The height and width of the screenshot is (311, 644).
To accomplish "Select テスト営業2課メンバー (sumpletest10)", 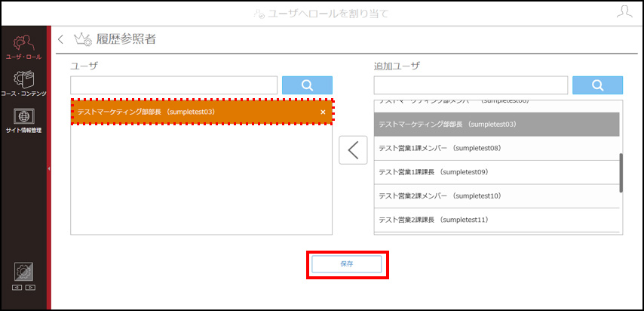I will coord(496,196).
